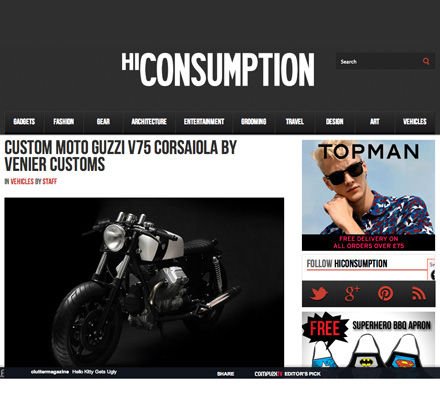This screenshot has width=440, height=404.
Task: Open the Gadgets menu item
Action: [x=24, y=121]
